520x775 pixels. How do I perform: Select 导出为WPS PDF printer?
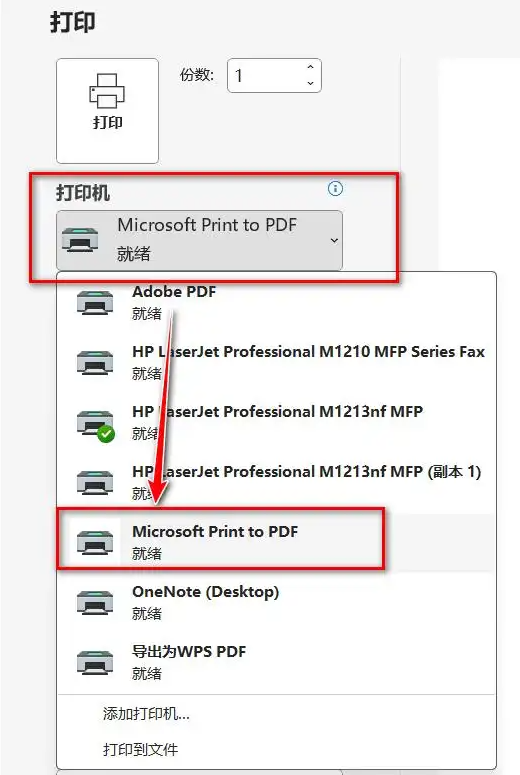click(x=276, y=662)
